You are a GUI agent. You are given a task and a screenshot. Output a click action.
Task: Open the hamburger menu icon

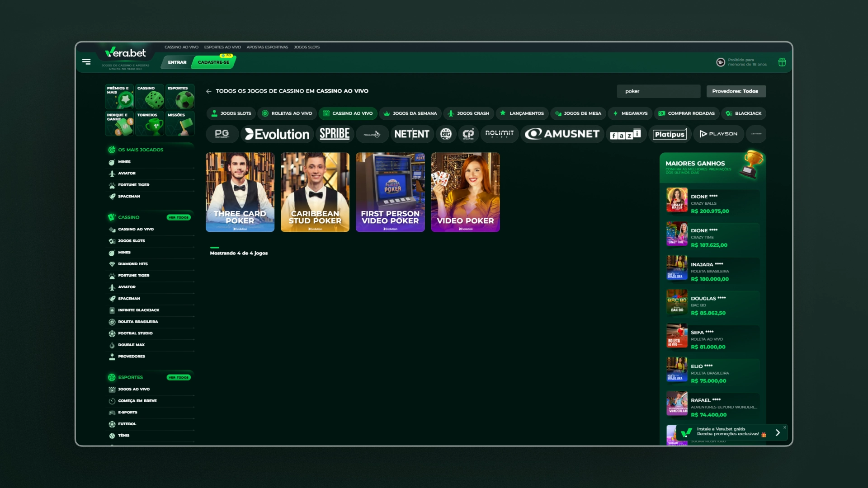(86, 62)
